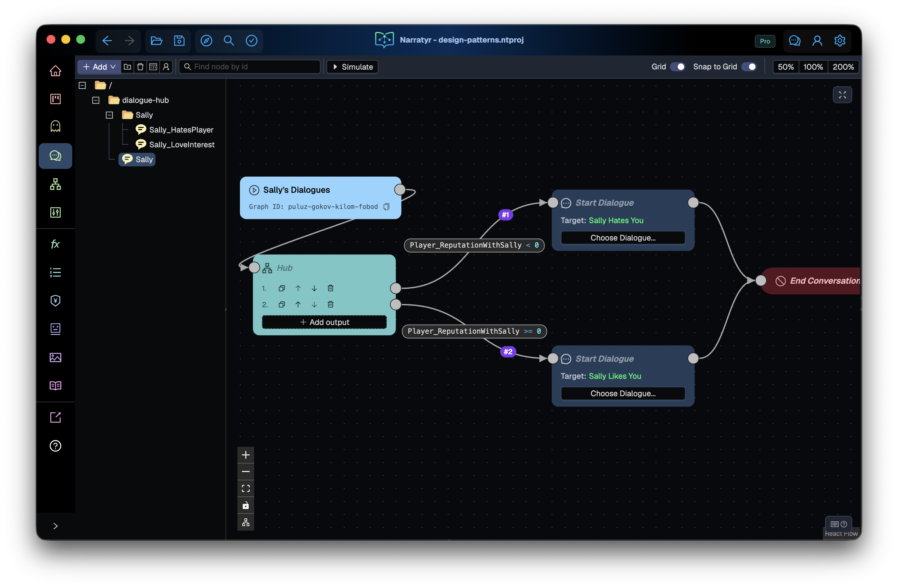Set zoom to 200%

[843, 67]
